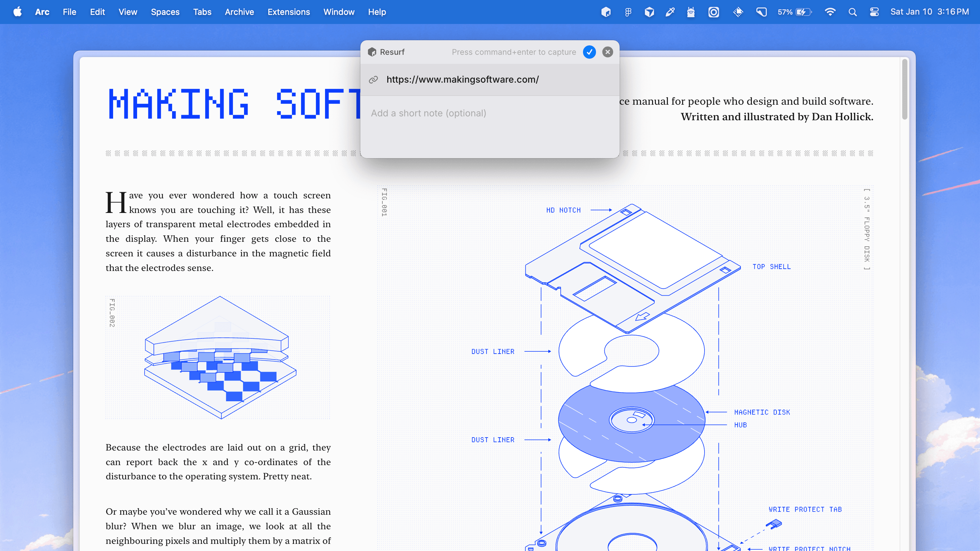Open the Ollama llama menu bar icon
980x551 pixels.
[691, 12]
